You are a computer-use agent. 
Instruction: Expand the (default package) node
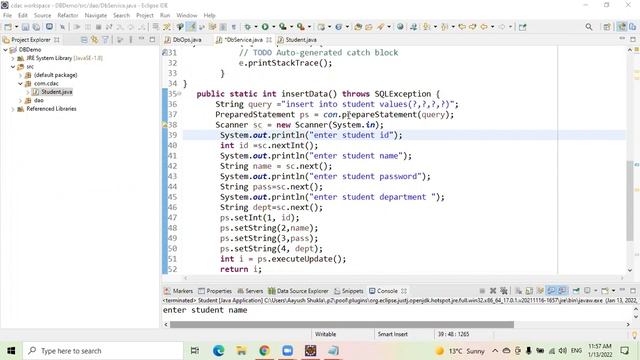click(x=20, y=75)
